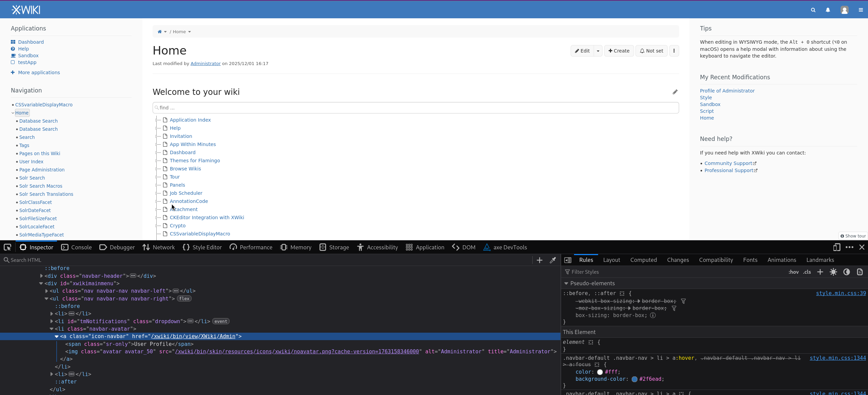Toggle the .cls classes panel

807,272
